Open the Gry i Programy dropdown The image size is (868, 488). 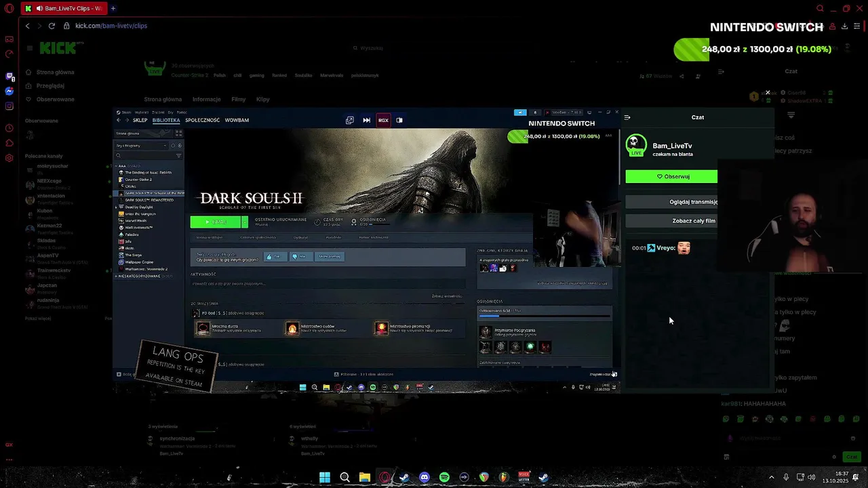142,146
